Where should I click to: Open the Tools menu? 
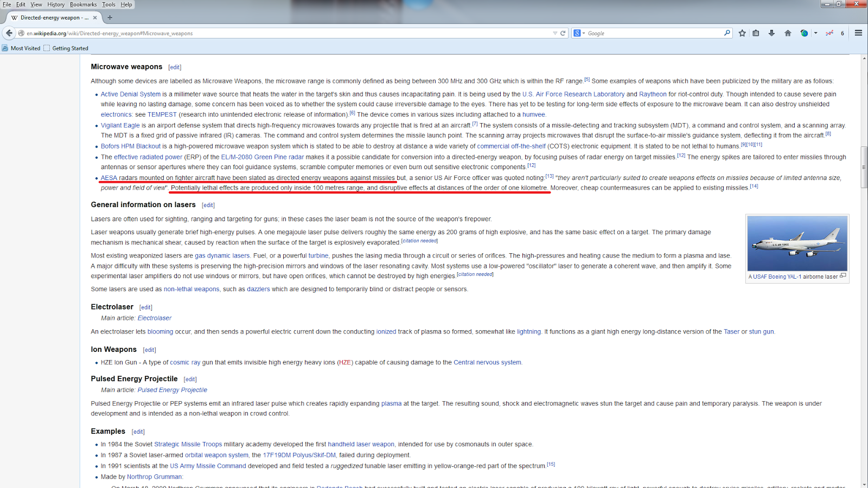tap(108, 4)
